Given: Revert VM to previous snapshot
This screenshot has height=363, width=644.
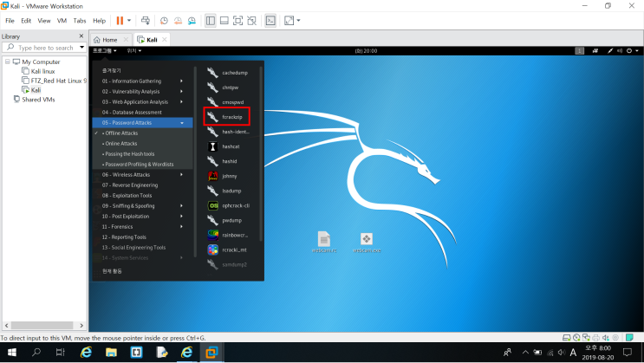Looking at the screenshot, I should (x=178, y=21).
